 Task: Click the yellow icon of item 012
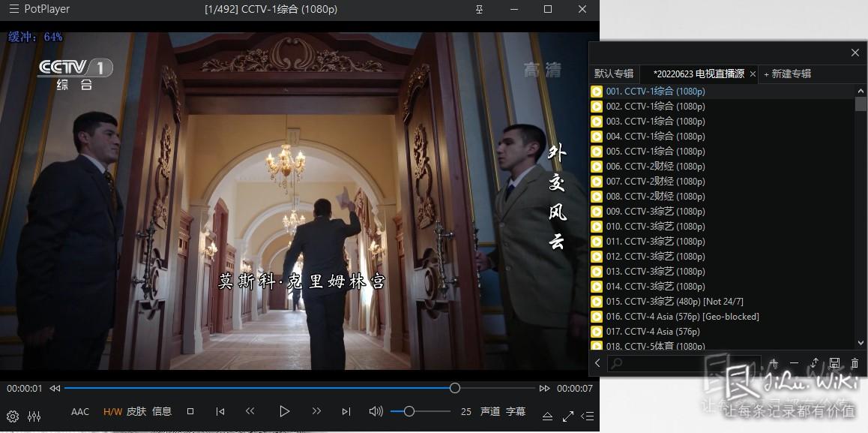click(x=597, y=256)
